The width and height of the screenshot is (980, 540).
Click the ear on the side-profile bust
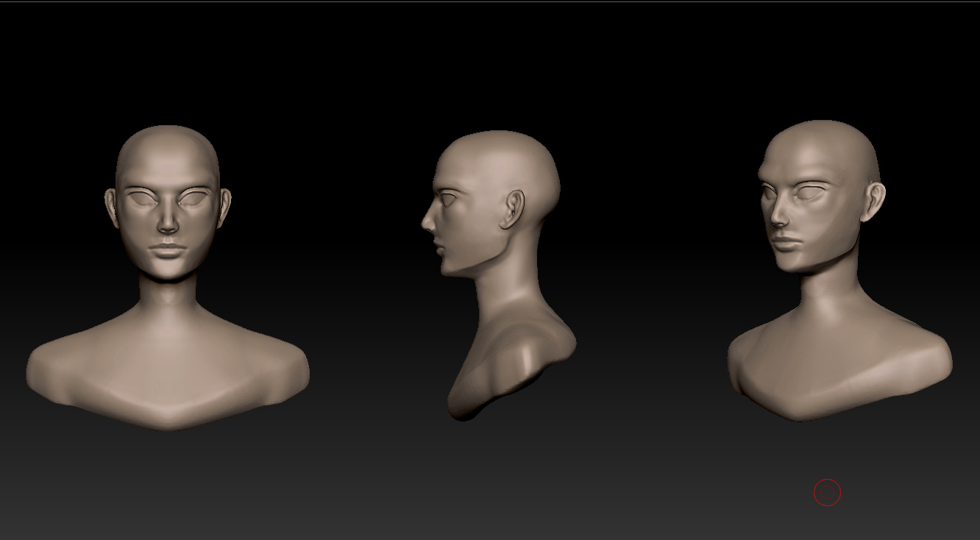point(514,208)
